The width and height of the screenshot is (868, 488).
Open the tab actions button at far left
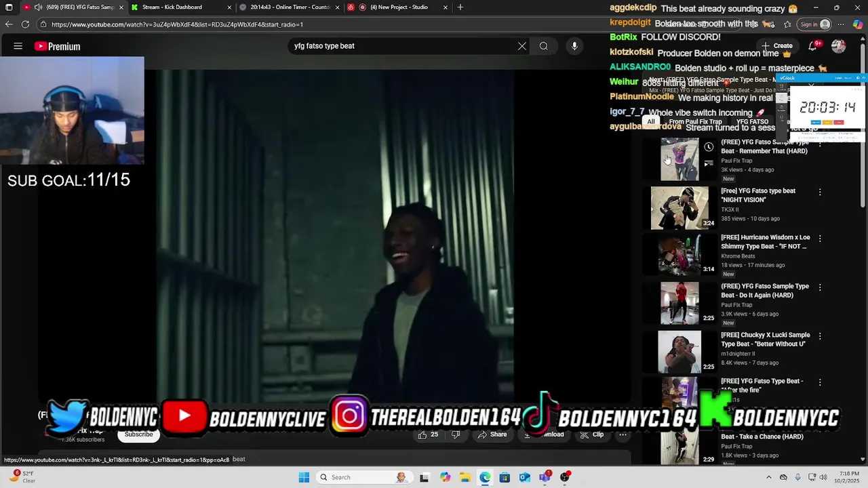click(x=8, y=7)
